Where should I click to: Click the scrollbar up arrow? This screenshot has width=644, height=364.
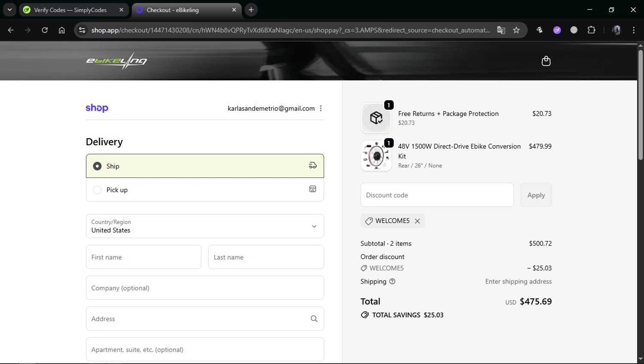click(640, 45)
